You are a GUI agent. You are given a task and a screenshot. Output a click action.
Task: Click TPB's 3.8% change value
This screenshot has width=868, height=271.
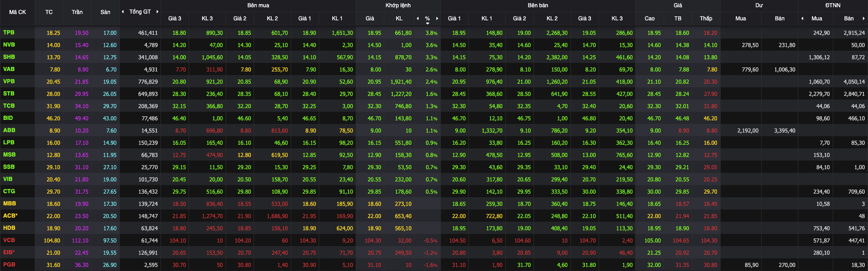click(x=431, y=33)
